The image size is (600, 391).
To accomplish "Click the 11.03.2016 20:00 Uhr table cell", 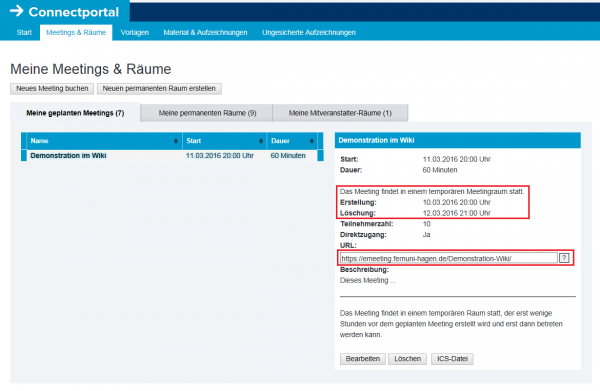I will point(220,156).
